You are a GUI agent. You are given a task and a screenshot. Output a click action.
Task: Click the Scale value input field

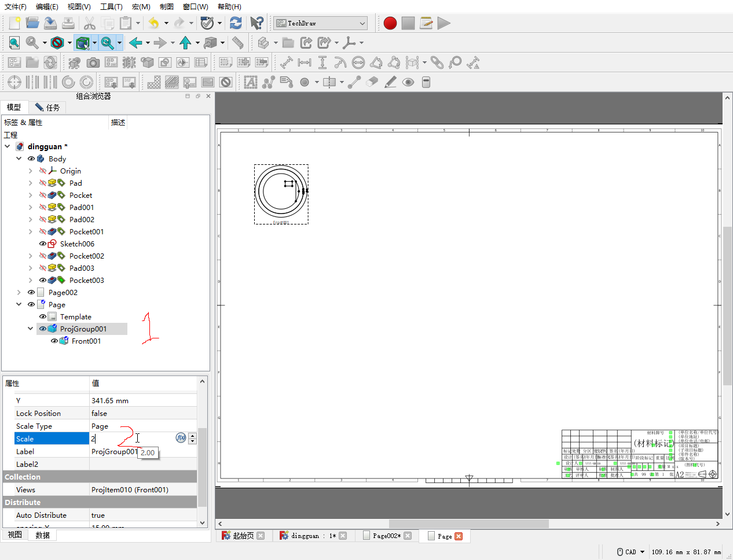[x=132, y=439]
